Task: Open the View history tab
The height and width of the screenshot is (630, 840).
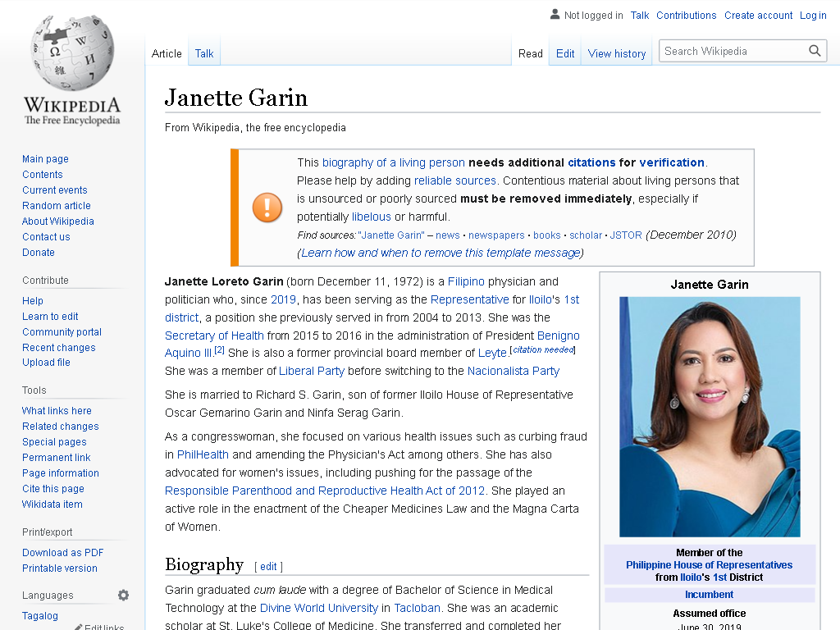Action: 617,53
